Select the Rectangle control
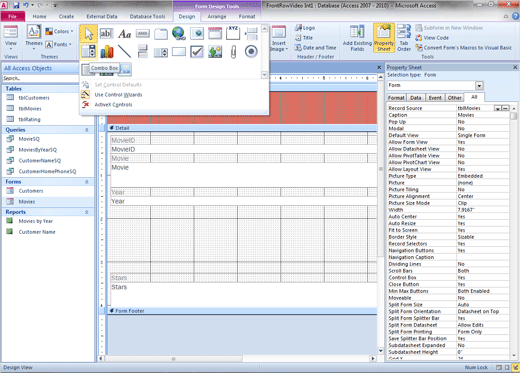Image resolution: width=520 pixels, height=373 pixels. (179, 51)
